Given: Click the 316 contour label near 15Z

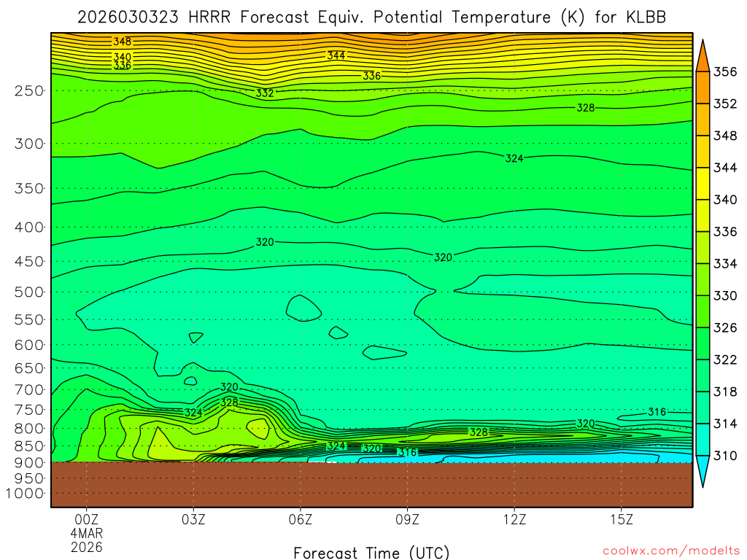Looking at the screenshot, I should pyautogui.click(x=657, y=412).
